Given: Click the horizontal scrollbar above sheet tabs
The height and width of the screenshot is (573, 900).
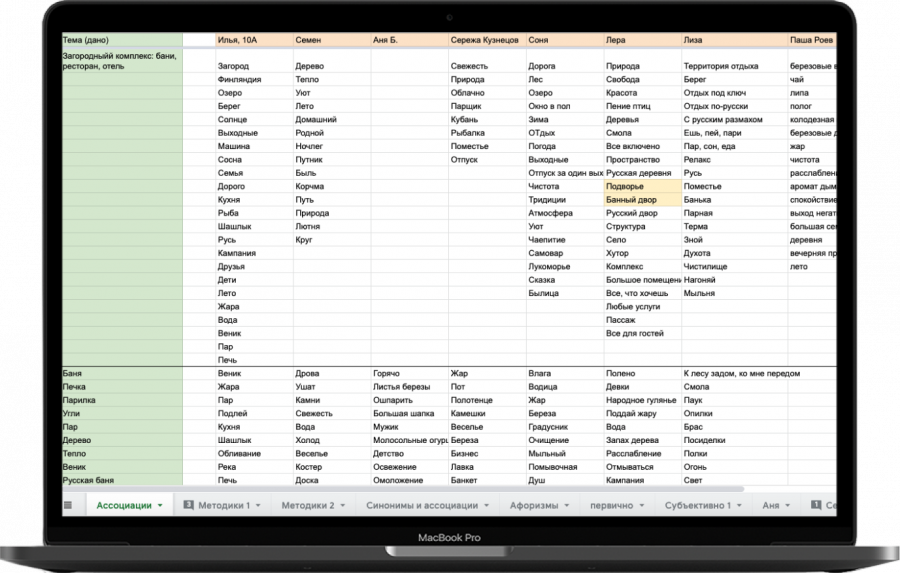Looking at the screenshot, I should point(403,489).
